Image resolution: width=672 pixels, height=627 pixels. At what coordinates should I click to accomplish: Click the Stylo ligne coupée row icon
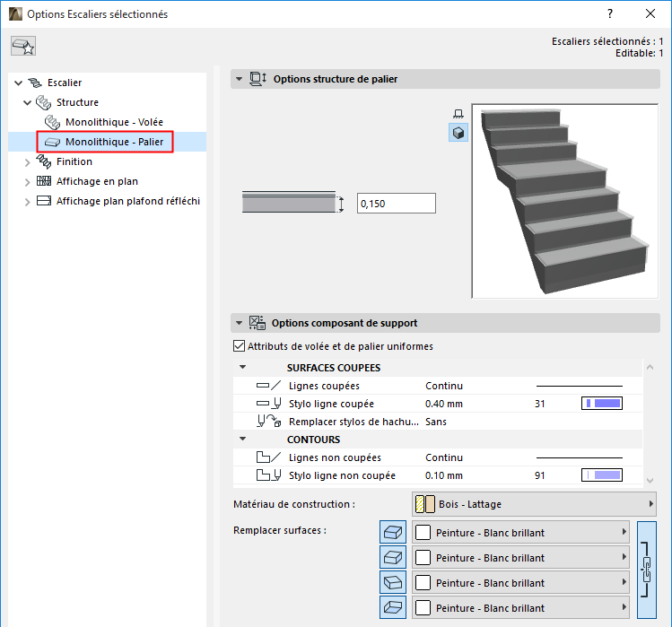[269, 404]
